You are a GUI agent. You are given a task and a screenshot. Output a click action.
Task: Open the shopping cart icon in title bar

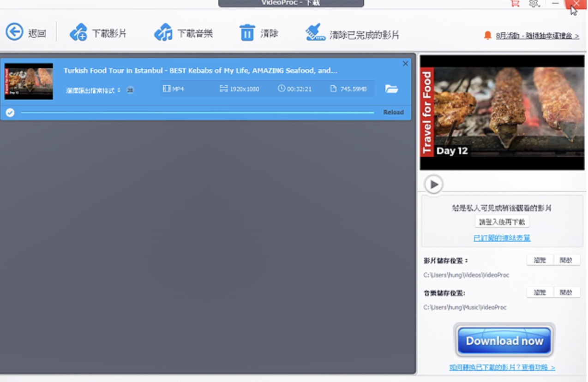tap(515, 3)
